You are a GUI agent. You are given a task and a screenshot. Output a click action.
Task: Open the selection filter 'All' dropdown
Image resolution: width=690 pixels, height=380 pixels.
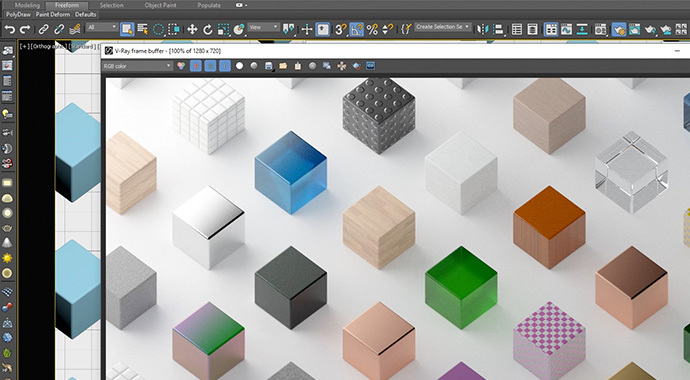coord(102,27)
